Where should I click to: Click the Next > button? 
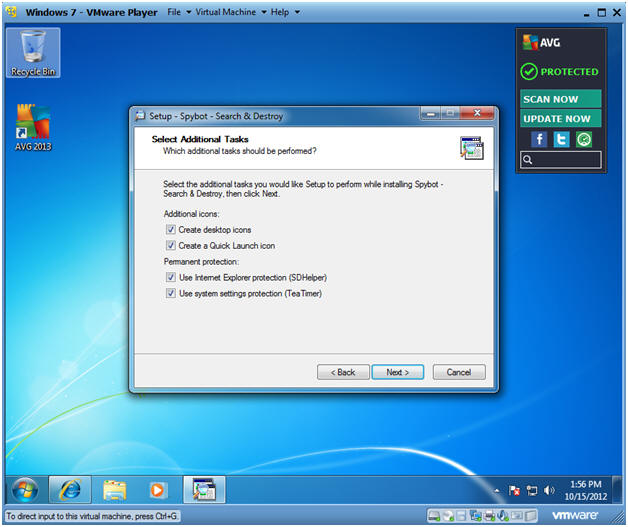coord(397,372)
